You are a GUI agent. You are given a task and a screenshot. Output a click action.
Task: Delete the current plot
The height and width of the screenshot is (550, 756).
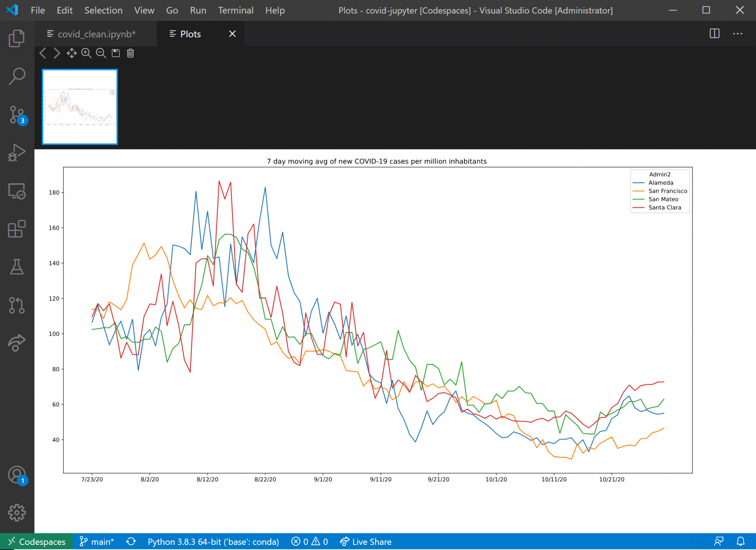coord(130,53)
